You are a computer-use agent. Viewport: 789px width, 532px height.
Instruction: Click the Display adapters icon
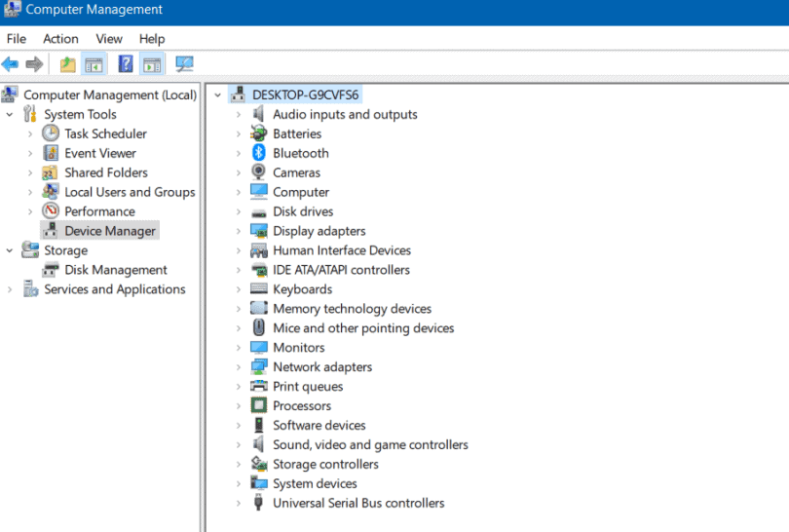[x=259, y=231]
